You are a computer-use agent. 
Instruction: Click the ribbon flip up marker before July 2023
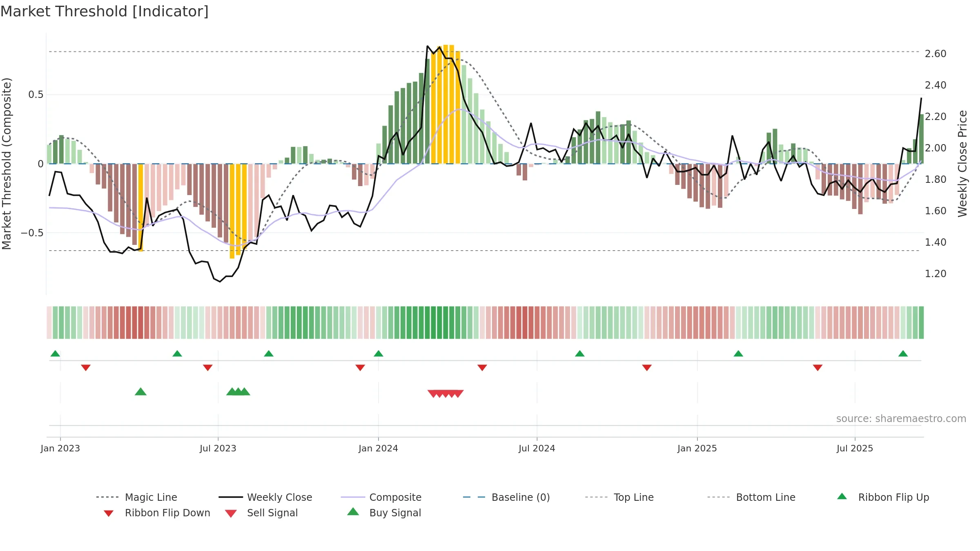pos(177,353)
